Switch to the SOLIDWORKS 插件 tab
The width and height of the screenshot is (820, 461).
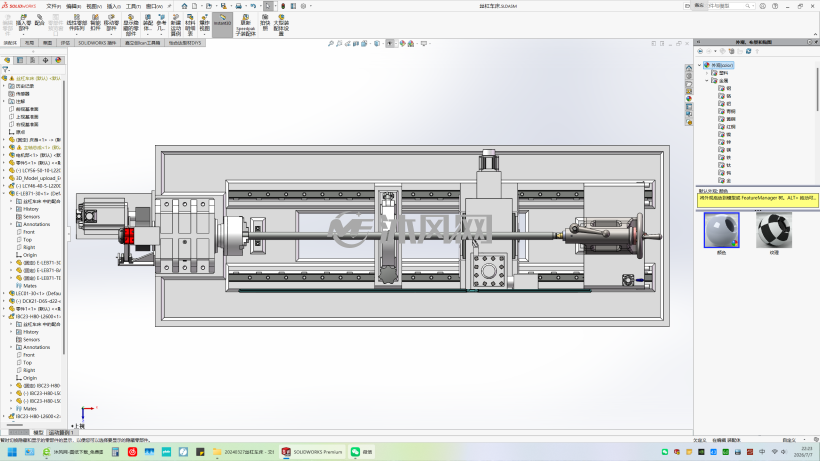coord(97,43)
